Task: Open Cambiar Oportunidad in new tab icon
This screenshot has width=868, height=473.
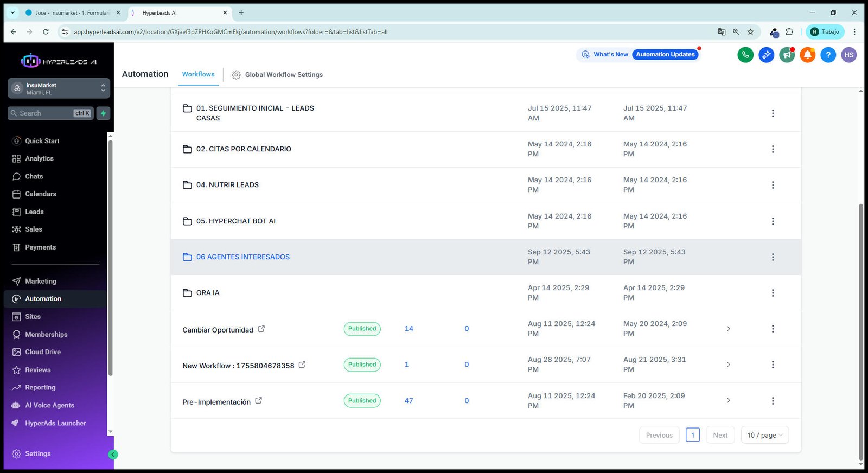Action: pyautogui.click(x=261, y=329)
